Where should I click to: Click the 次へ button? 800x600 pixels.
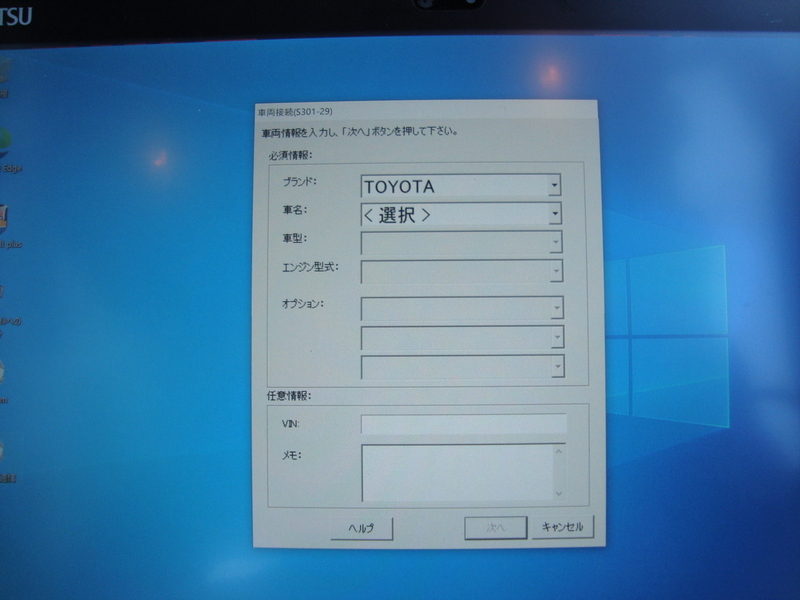495,528
